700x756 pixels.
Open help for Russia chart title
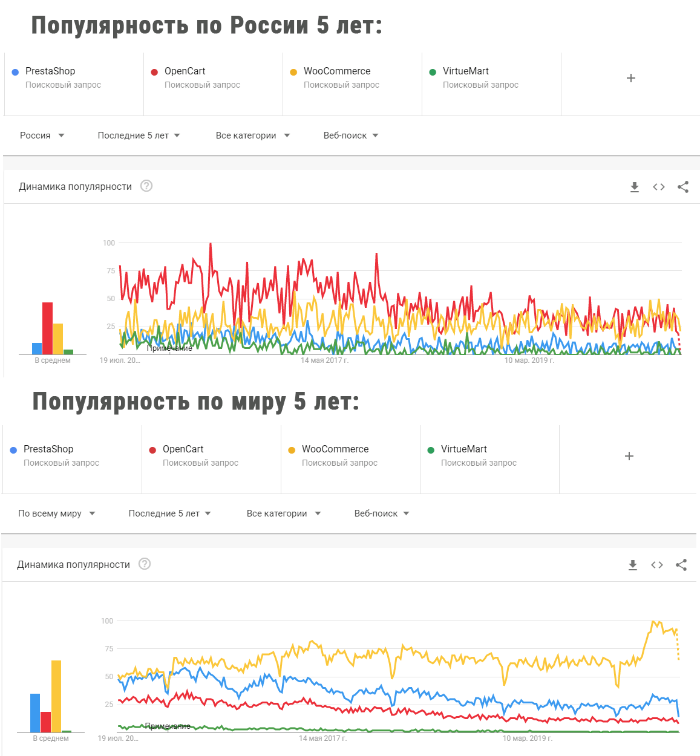146,186
